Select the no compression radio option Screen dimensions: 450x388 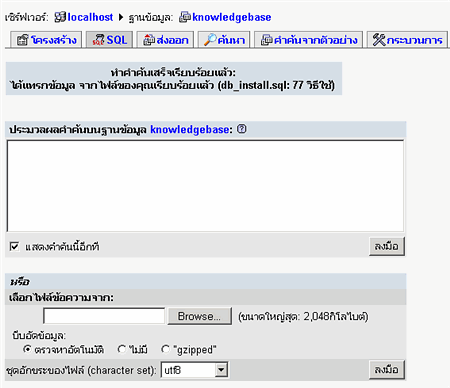(x=122, y=349)
